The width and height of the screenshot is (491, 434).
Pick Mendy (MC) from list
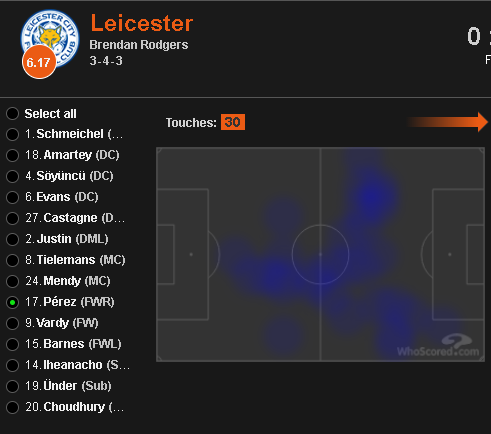coord(12,281)
